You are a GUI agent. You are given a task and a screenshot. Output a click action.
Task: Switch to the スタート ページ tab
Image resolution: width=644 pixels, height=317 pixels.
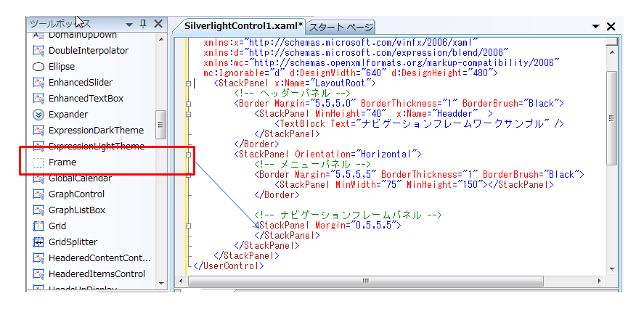(x=341, y=27)
